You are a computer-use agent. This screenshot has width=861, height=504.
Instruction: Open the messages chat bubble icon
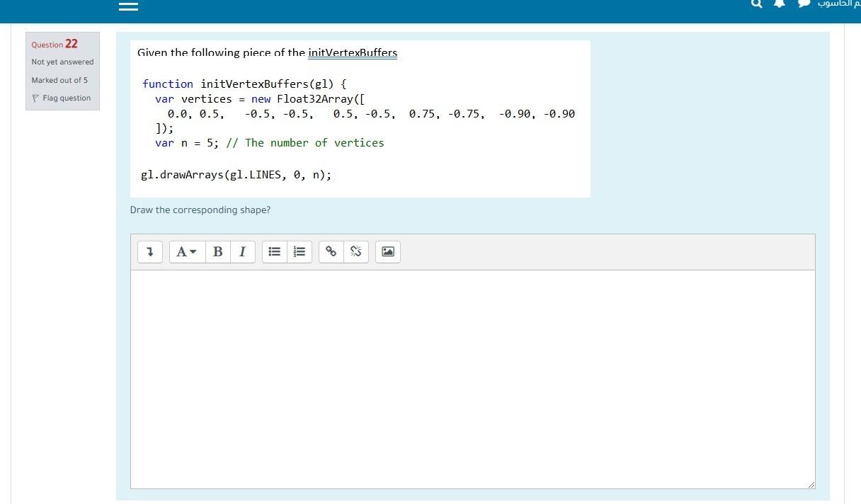point(803,5)
